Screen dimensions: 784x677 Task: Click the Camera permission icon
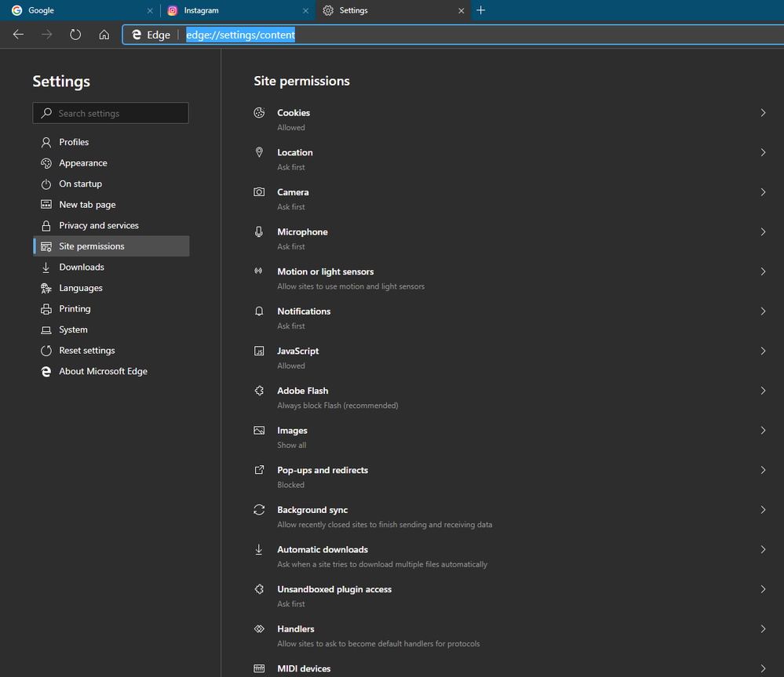tap(259, 192)
